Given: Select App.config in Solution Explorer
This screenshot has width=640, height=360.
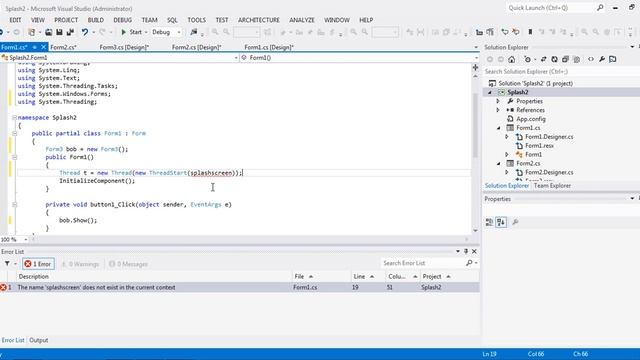Looking at the screenshot, I should [531, 119].
